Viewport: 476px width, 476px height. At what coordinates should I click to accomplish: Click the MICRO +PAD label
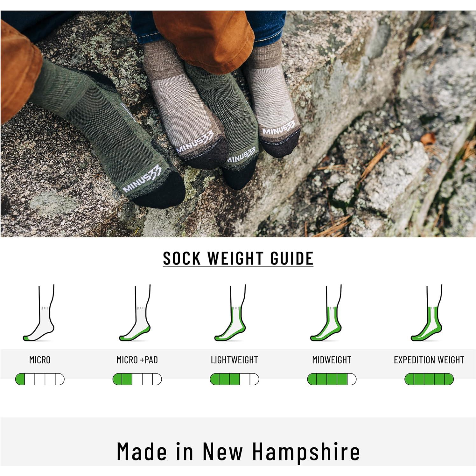point(137,360)
